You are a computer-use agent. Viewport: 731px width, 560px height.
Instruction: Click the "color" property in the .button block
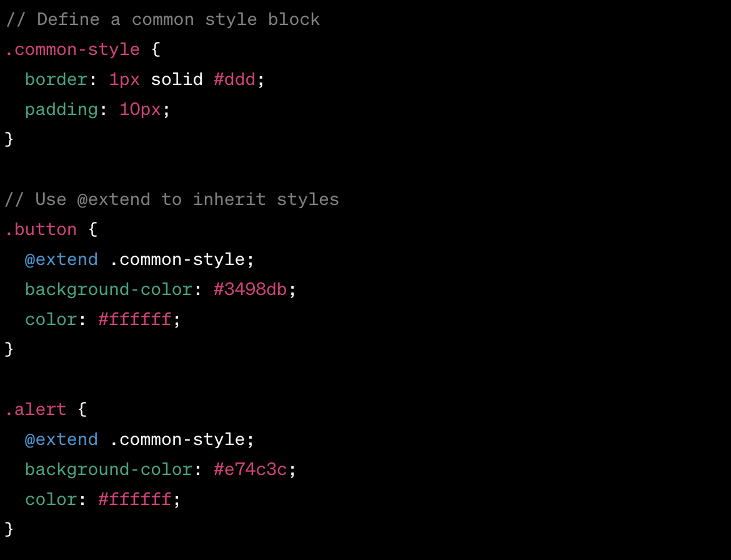coord(51,319)
